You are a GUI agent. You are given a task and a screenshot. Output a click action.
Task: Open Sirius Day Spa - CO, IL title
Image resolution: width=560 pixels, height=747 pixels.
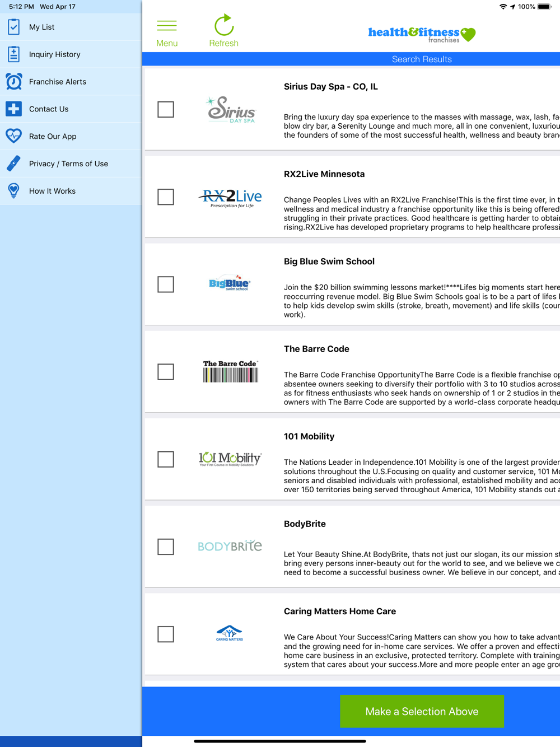(x=330, y=87)
